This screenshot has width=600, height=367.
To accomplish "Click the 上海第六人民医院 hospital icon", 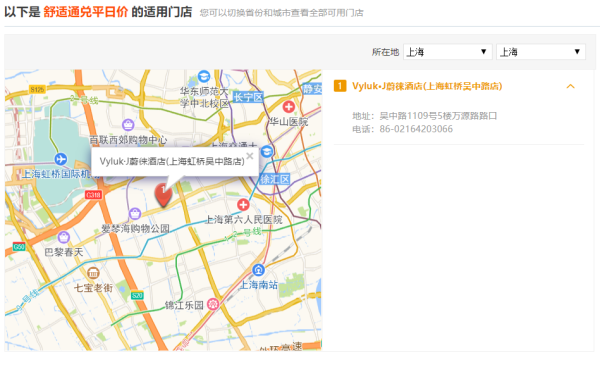I will tap(243, 204).
